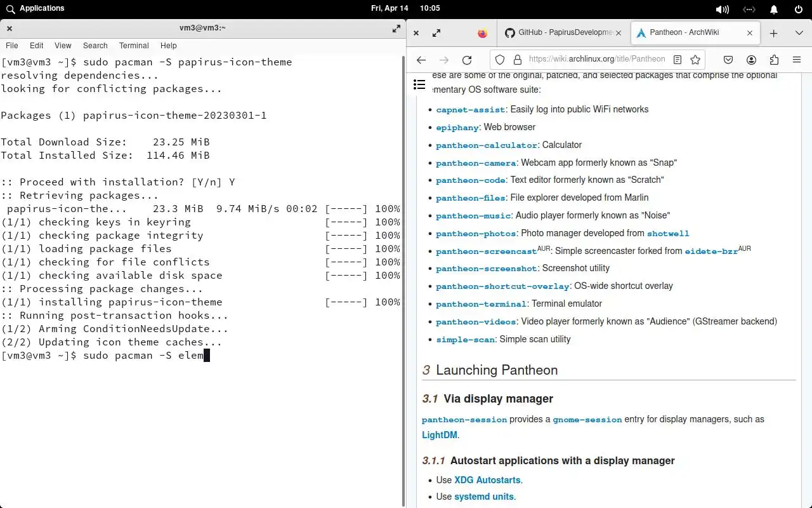This screenshot has height=508, width=812.
Task: Open the simple-scan package link
Action: click(x=466, y=340)
